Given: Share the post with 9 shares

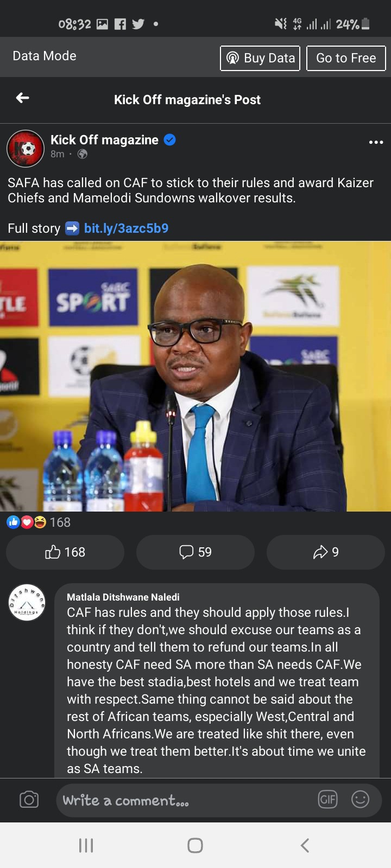Looking at the screenshot, I should [x=326, y=552].
